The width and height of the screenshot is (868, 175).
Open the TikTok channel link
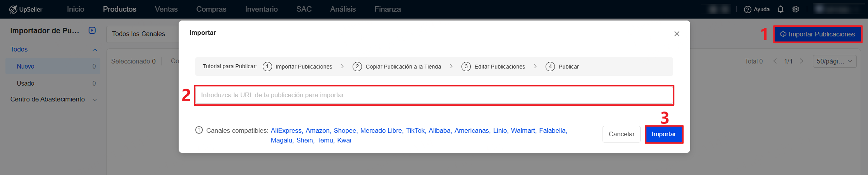point(415,130)
